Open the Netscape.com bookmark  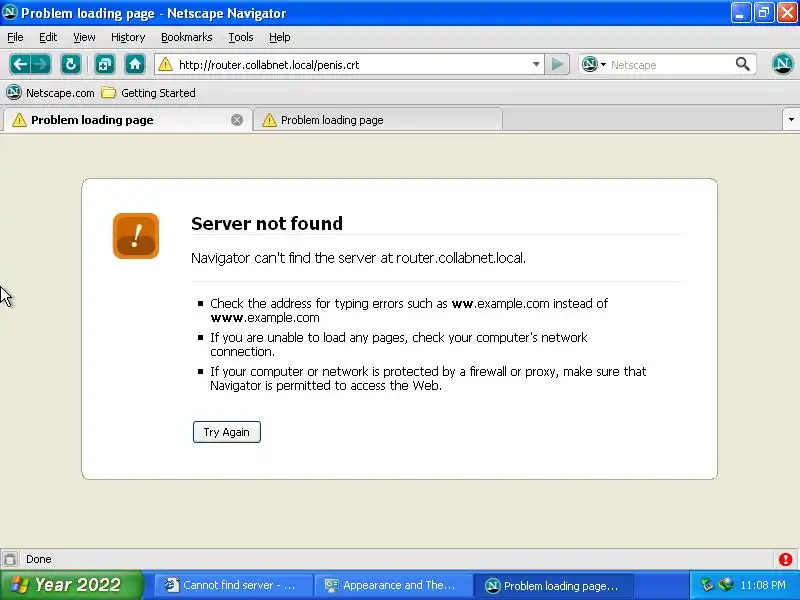51,93
